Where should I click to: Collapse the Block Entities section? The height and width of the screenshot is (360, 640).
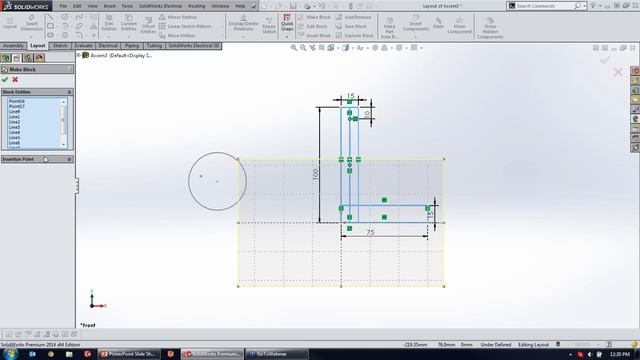(69, 92)
